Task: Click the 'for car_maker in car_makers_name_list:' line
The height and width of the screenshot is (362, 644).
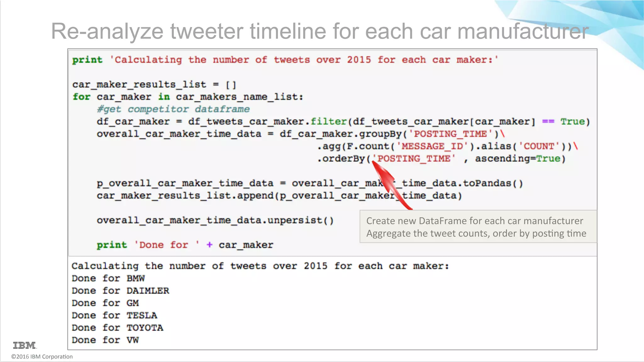Action: click(x=188, y=97)
